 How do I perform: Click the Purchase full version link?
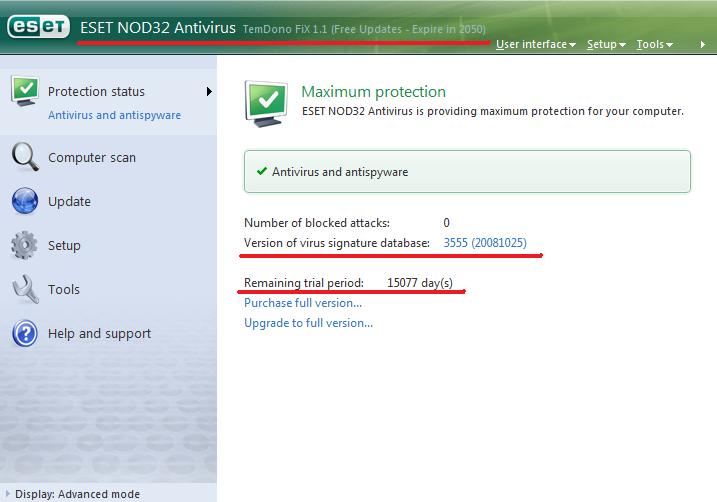[303, 303]
